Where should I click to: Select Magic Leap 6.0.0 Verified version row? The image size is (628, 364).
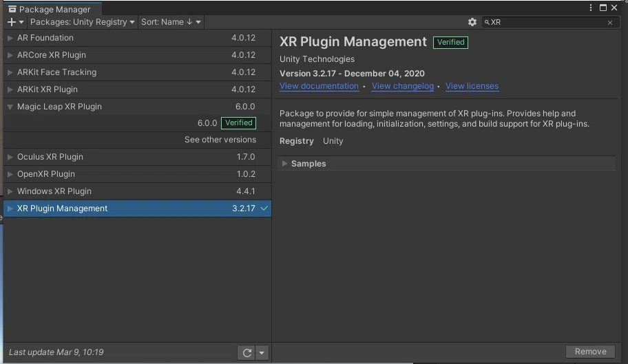pyautogui.click(x=138, y=123)
